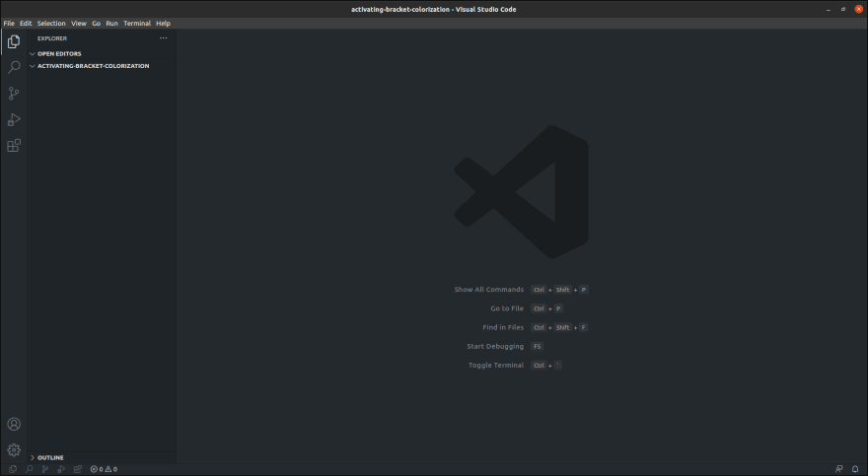Click the 'Start Debugging' hint text
868x476 pixels.
point(495,346)
